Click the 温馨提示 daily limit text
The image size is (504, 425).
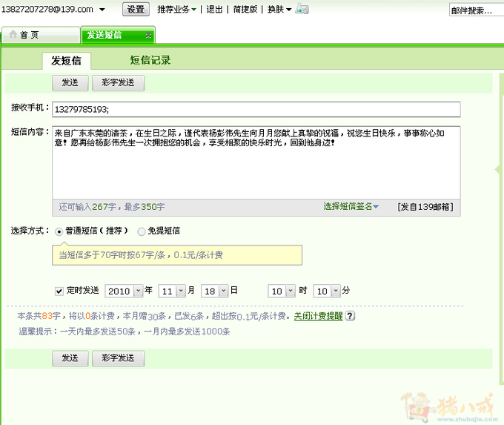[x=125, y=332]
